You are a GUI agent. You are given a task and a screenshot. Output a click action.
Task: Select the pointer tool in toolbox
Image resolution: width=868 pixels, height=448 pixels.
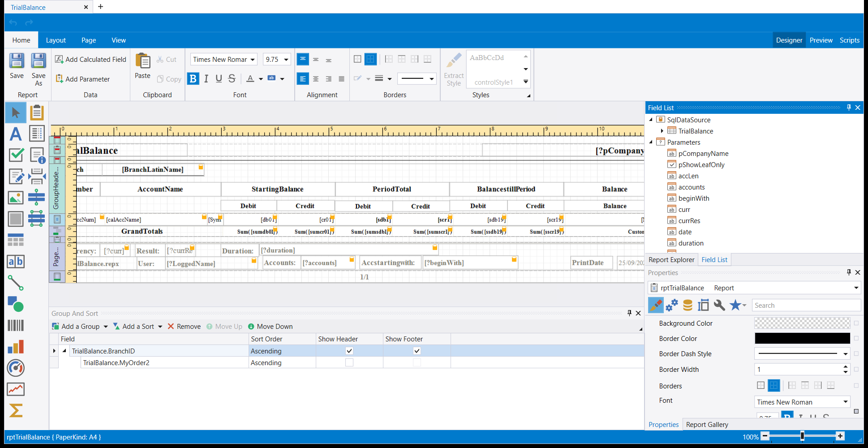[x=16, y=112]
